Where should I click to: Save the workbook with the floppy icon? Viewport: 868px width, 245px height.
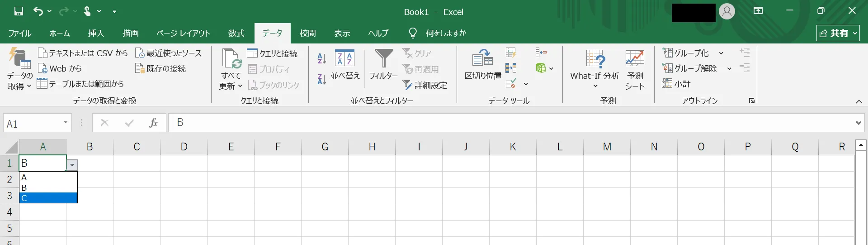click(19, 11)
